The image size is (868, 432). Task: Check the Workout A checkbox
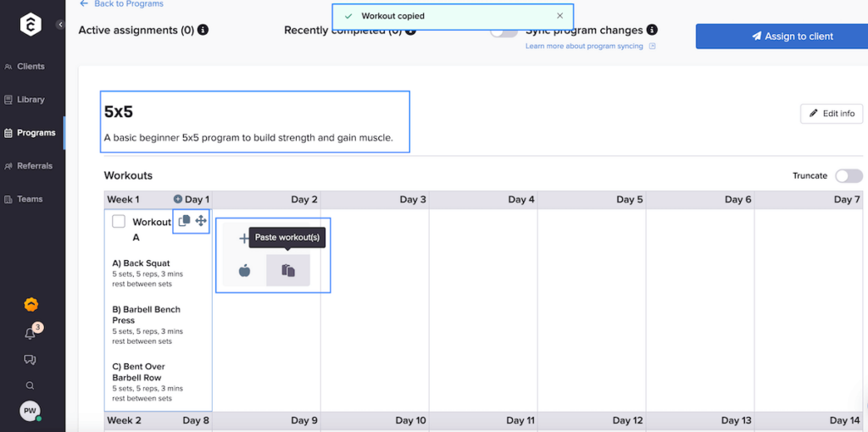click(119, 222)
